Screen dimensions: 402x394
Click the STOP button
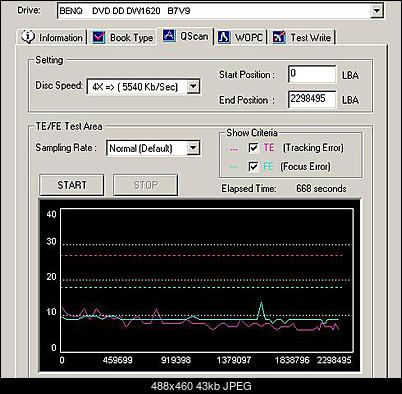pos(145,185)
